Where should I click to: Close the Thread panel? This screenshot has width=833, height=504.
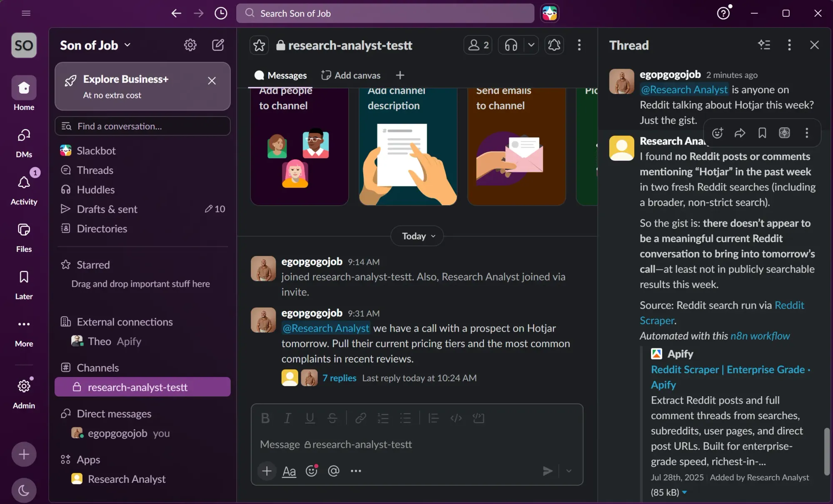pos(814,45)
